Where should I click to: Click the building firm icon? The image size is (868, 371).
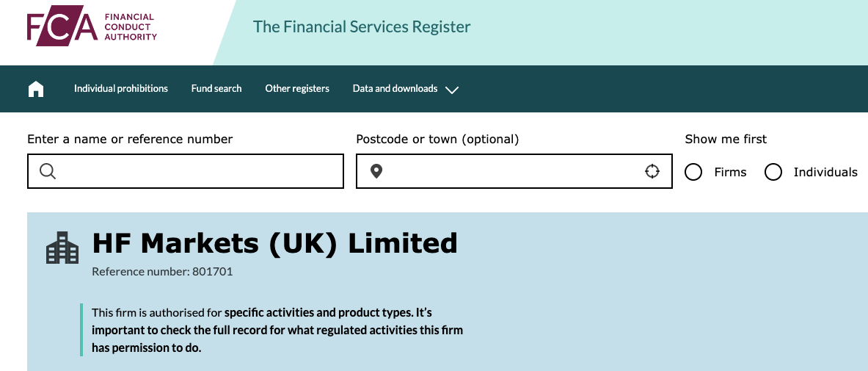62,248
